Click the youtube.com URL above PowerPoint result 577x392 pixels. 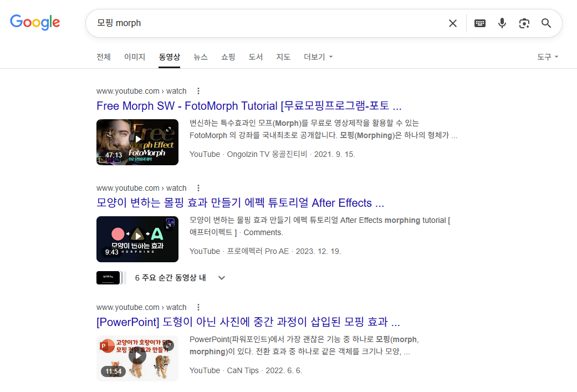[141, 307]
